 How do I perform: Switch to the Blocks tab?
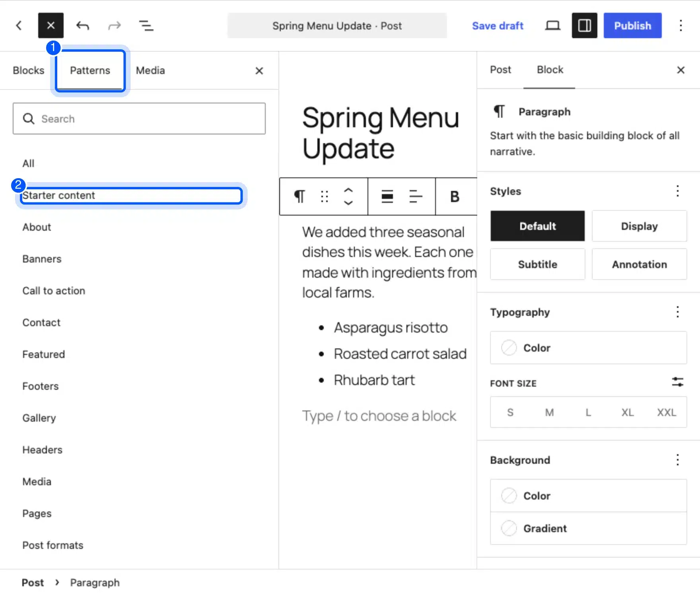(28, 70)
